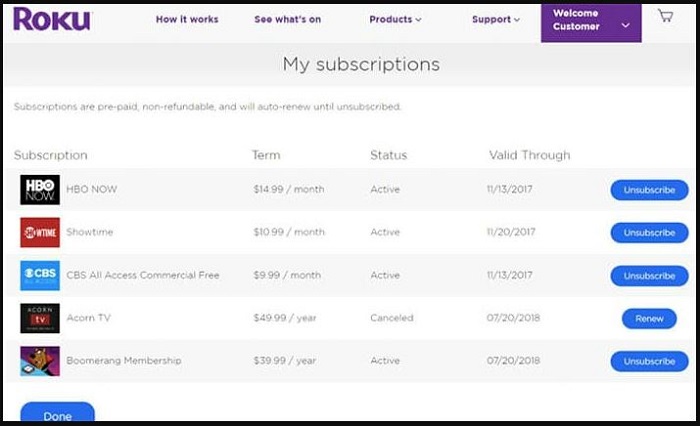Screen dimensions: 700x426
Task: Unsubscribe from Showtime
Action: pos(649,233)
